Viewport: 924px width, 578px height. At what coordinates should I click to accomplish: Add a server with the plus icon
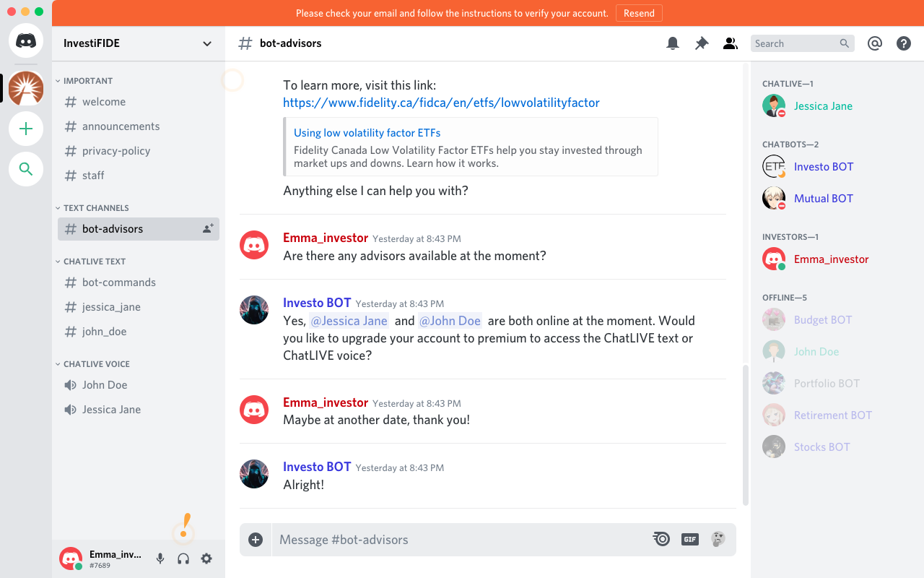pyautogui.click(x=26, y=129)
